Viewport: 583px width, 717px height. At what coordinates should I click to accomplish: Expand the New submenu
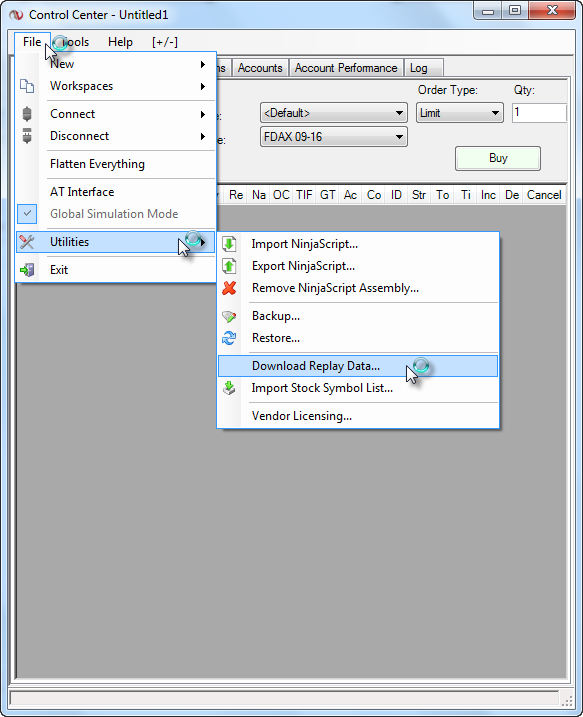pos(203,64)
